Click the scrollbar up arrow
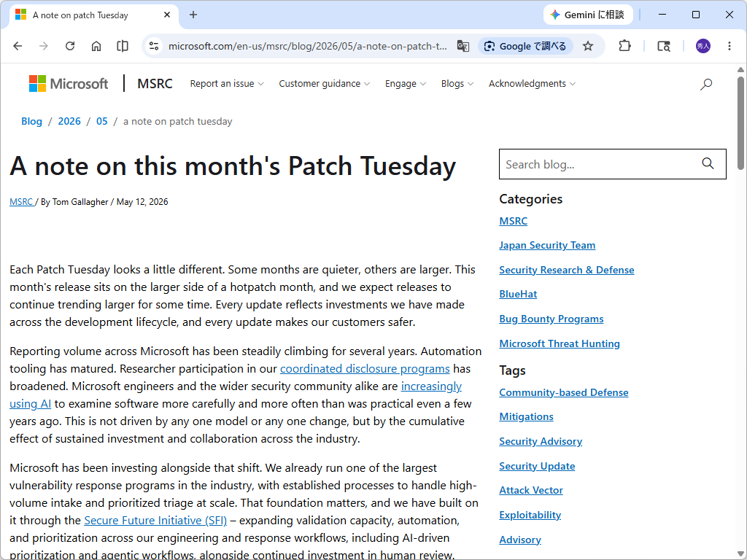 click(740, 70)
